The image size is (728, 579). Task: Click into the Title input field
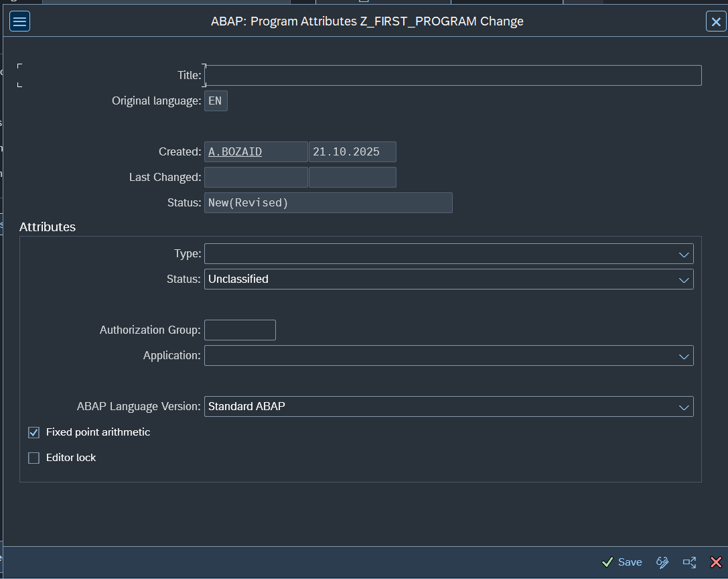tap(452, 76)
